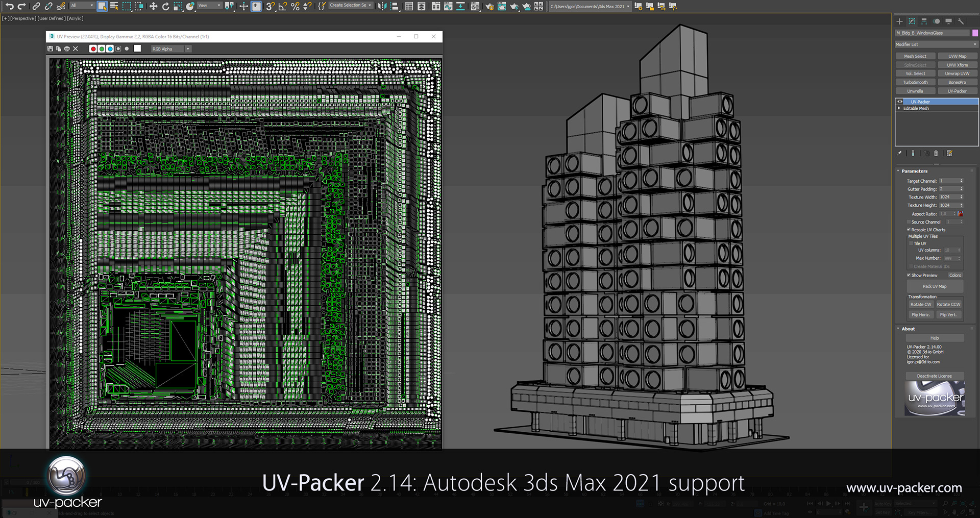Open the project path dropdown
The height and width of the screenshot is (518, 980).
[590, 6]
